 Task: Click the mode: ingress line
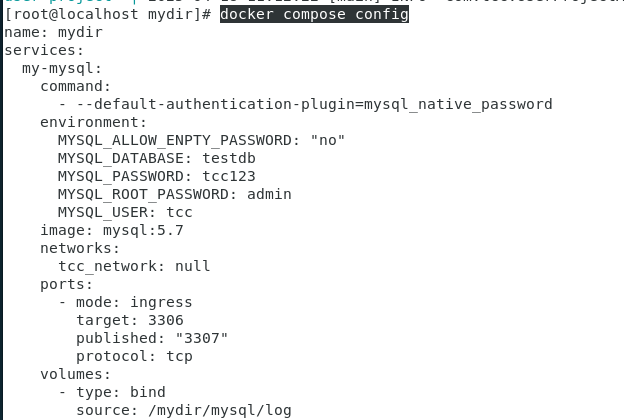pyautogui.click(x=134, y=303)
